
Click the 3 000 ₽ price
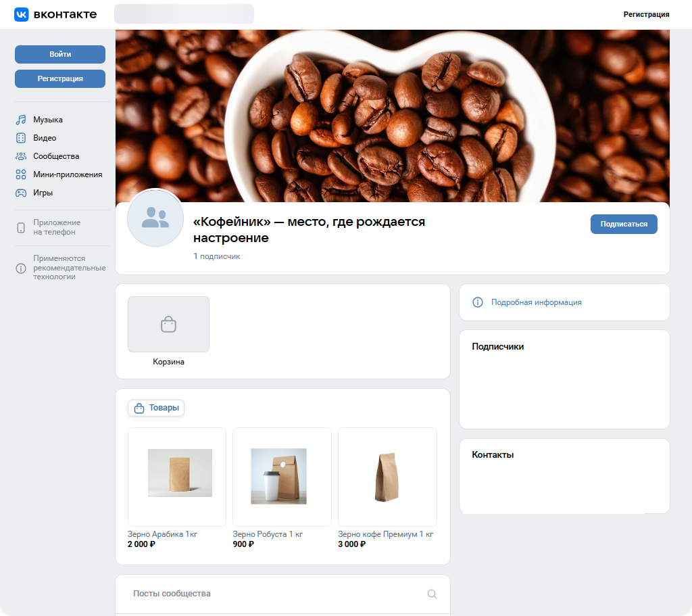point(351,544)
